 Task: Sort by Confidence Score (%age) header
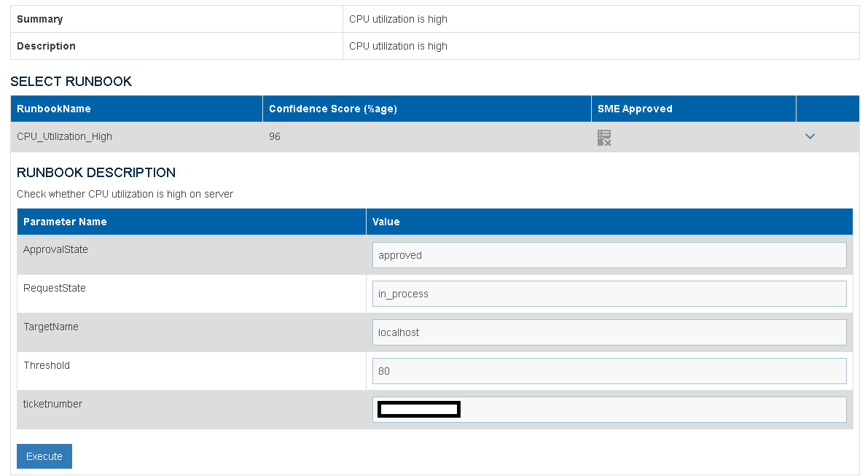click(332, 109)
